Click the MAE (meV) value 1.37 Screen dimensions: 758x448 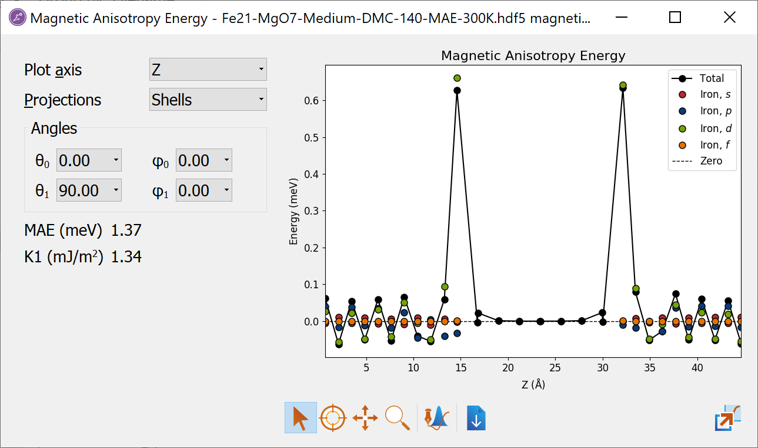126,230
